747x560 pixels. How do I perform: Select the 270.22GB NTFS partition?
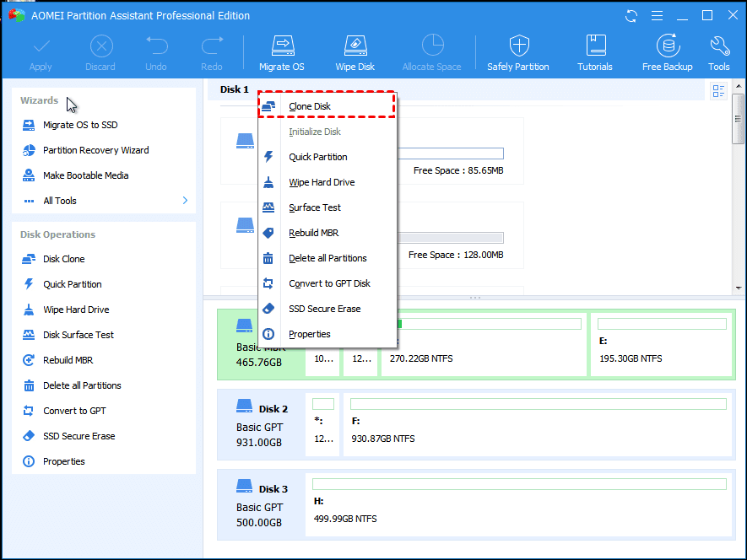[484, 344]
